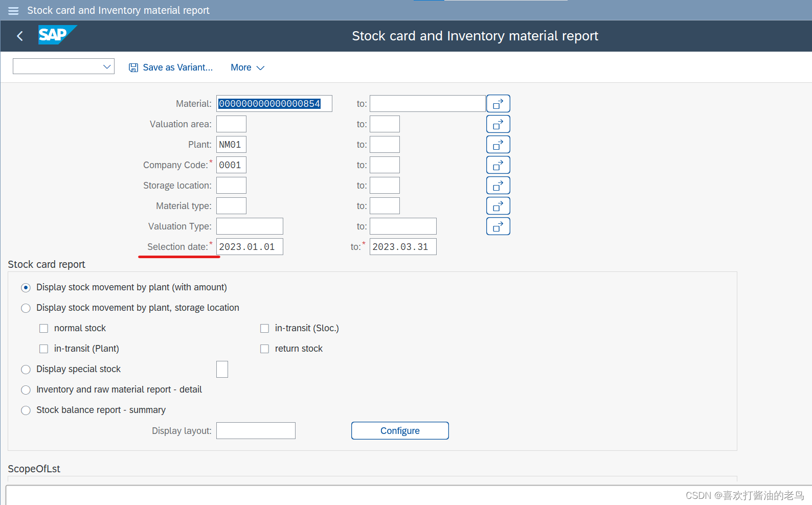Click the special stock indicator field
This screenshot has width=812, height=505.
click(222, 369)
